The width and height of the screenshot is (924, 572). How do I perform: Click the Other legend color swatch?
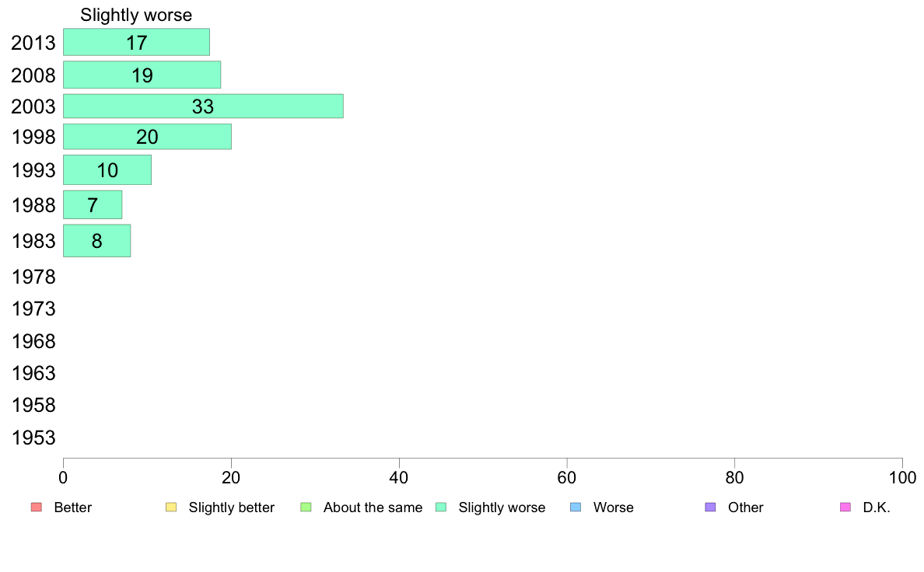tap(710, 507)
